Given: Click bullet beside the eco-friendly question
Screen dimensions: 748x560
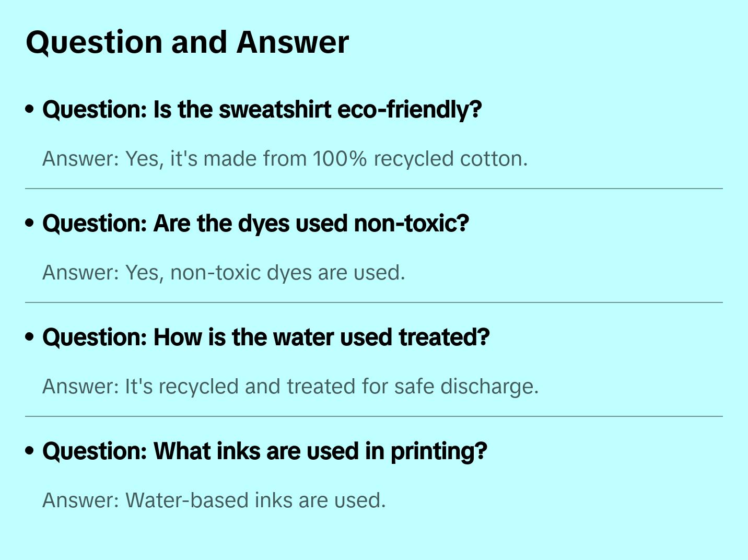Looking at the screenshot, I should pyautogui.click(x=30, y=110).
